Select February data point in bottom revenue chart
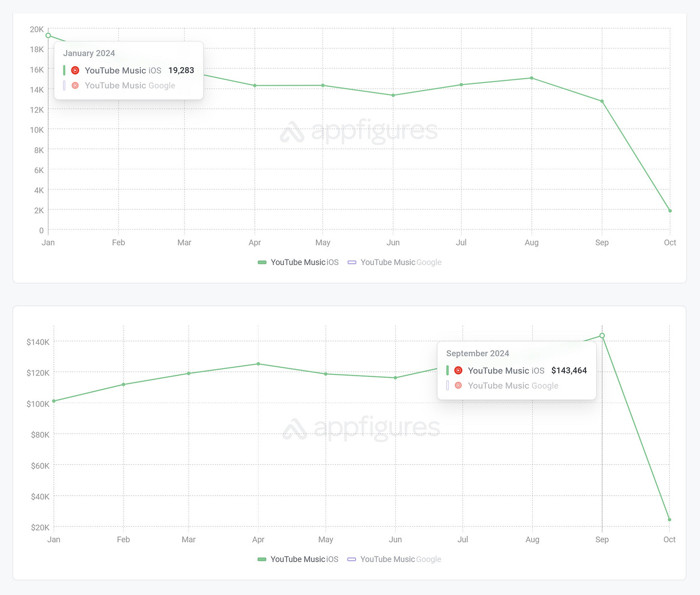Viewport: 700px width, 595px height. pos(124,384)
